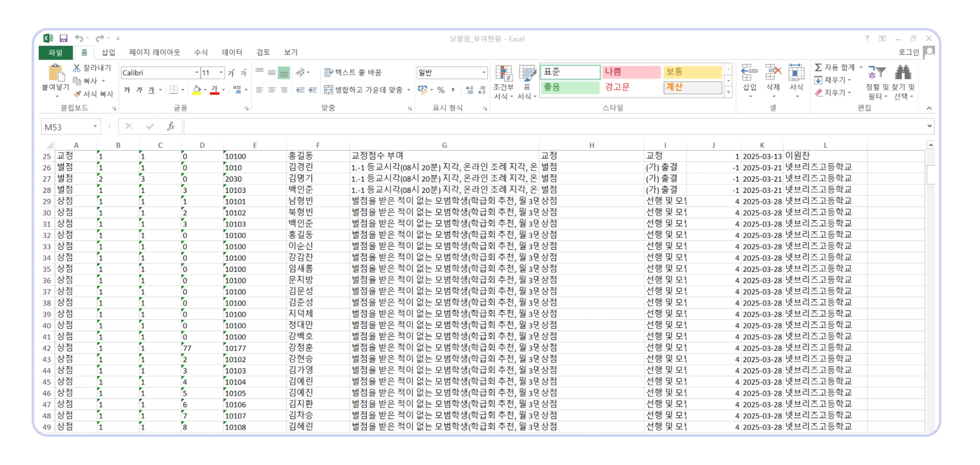Toggle italic formatting
Image resolution: width=980 pixels, height=465 pixels.
tap(139, 90)
